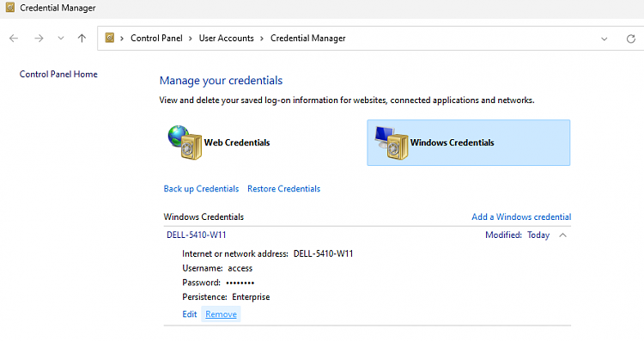Click the Persistence value Enterprise
Viewport: 644px width, 341px height.
click(x=251, y=297)
